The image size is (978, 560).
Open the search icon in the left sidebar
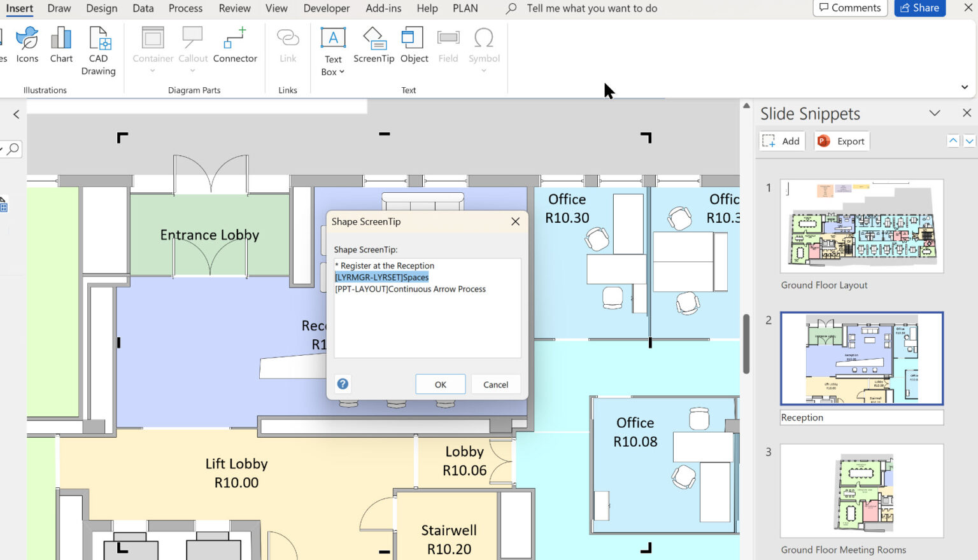(11, 149)
